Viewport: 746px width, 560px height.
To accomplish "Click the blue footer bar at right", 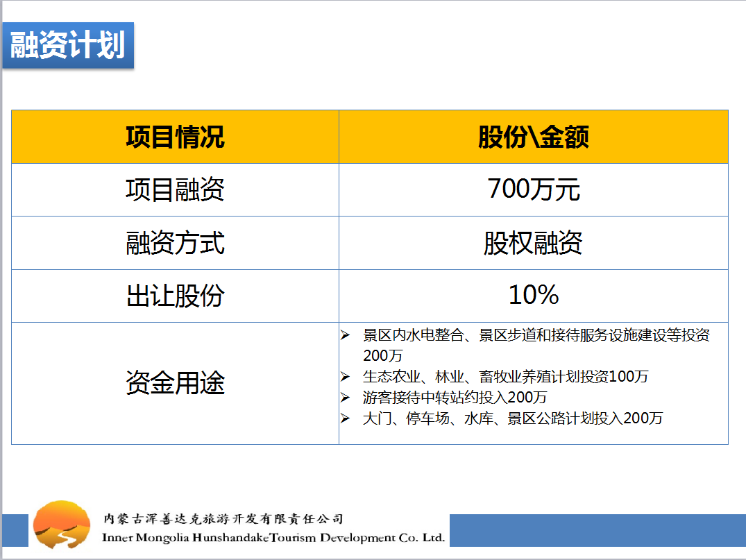I will click(597, 530).
